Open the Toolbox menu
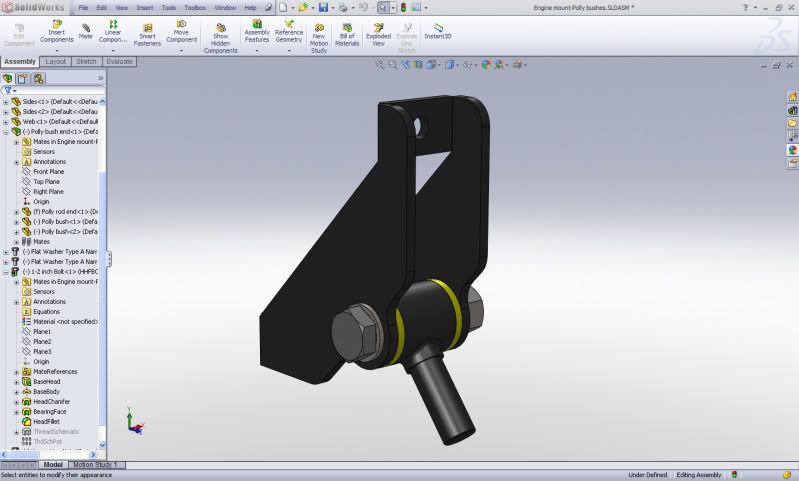Screen dimensions: 799x481 [x=195, y=7]
